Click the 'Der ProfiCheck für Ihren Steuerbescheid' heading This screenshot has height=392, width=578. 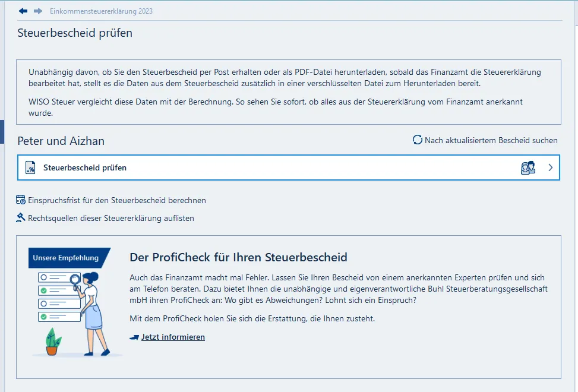coord(238,257)
